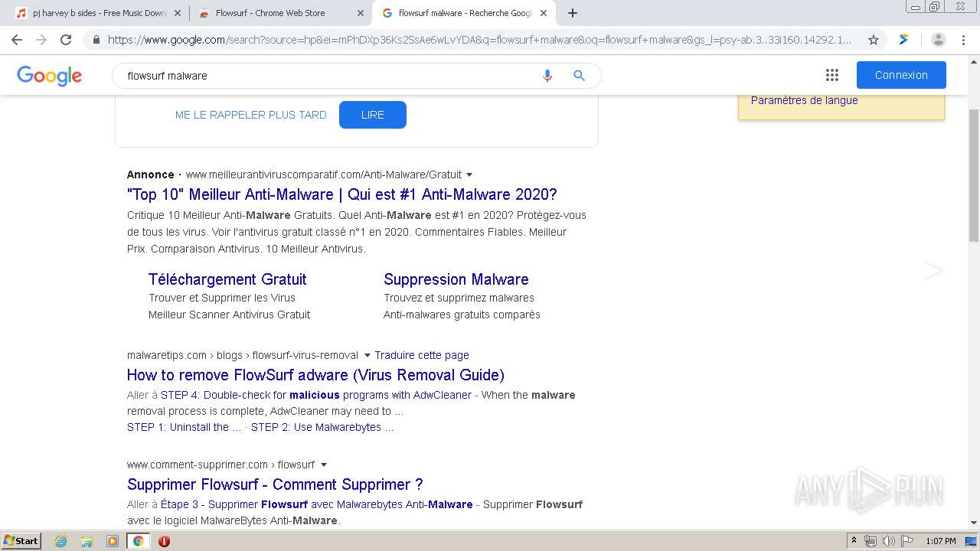Open the Top 10 Meilleur Anti-Malware ad
This screenshot has width=980, height=551.
[x=342, y=194]
